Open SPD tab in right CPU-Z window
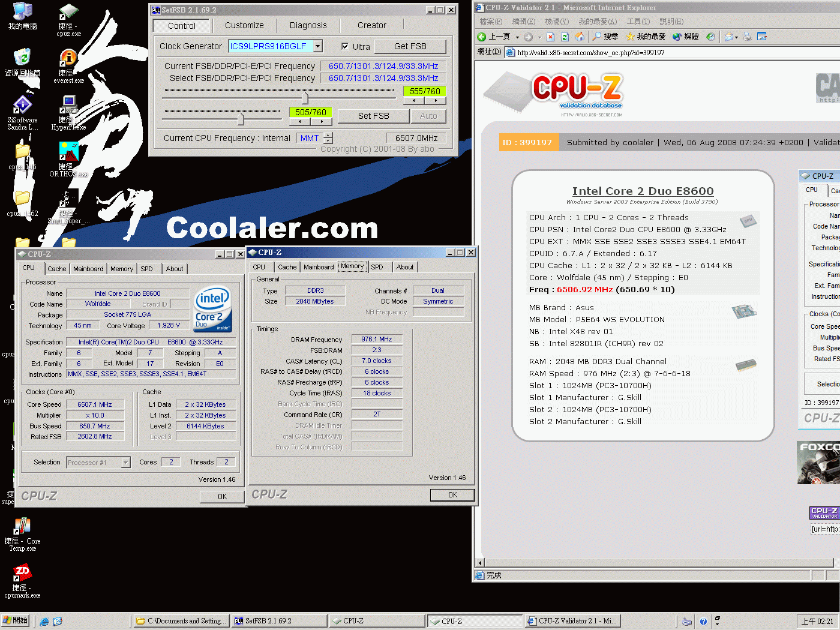 pos(377,267)
